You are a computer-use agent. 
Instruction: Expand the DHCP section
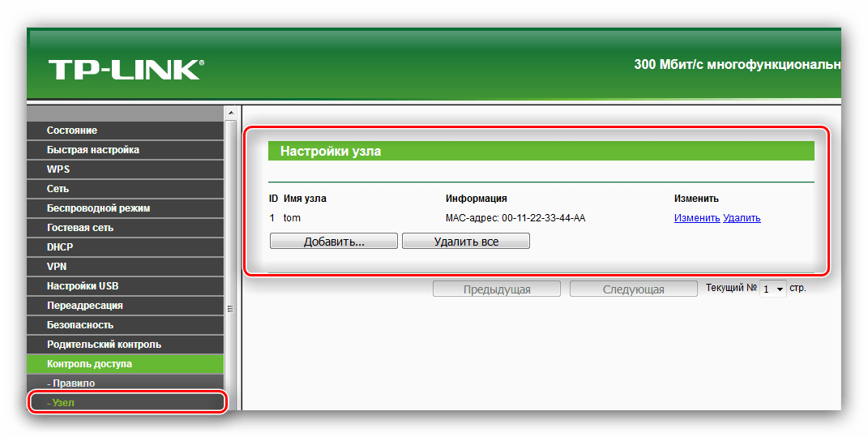[60, 247]
